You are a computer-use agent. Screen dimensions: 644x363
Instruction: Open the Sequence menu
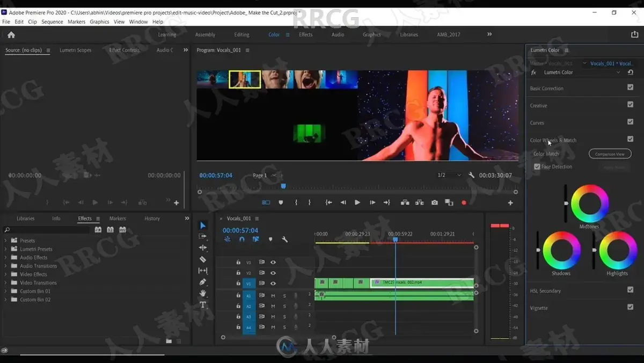52,22
